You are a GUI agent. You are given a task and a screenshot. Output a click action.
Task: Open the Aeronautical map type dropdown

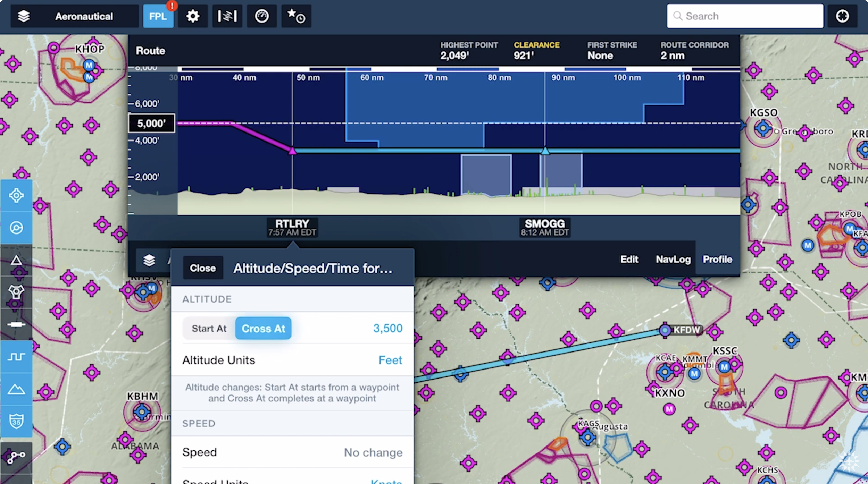84,16
